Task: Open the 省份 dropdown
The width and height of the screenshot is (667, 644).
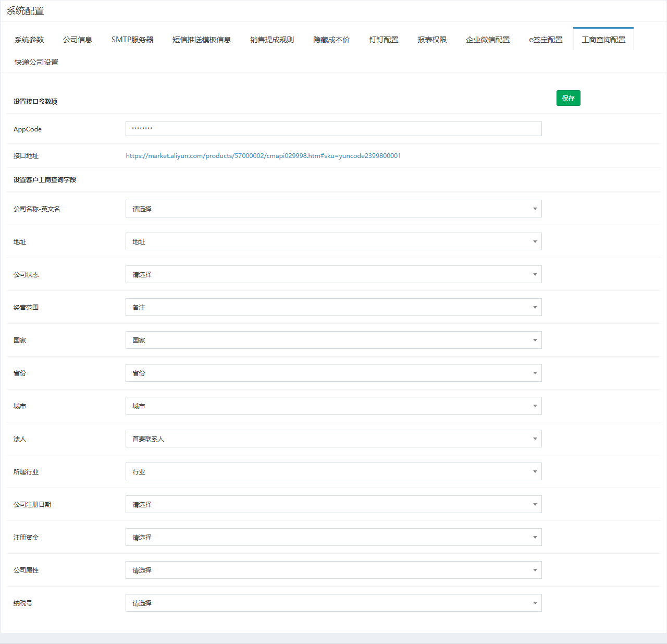Action: [333, 373]
